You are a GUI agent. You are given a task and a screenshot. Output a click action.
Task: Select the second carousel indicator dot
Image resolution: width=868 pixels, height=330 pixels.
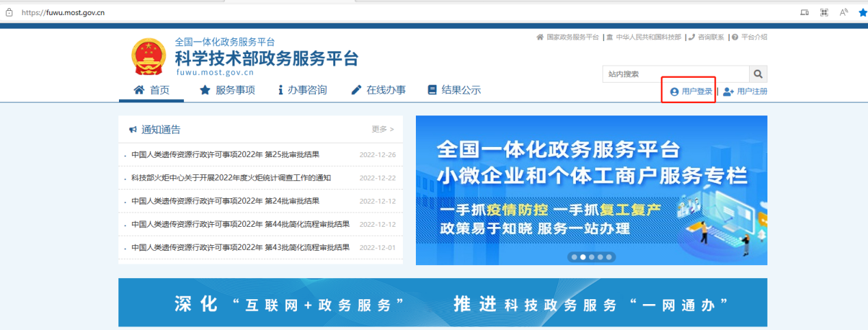click(x=582, y=258)
